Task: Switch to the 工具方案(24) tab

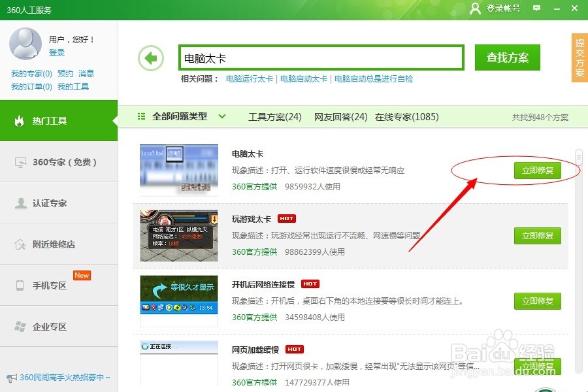Action: [275, 117]
